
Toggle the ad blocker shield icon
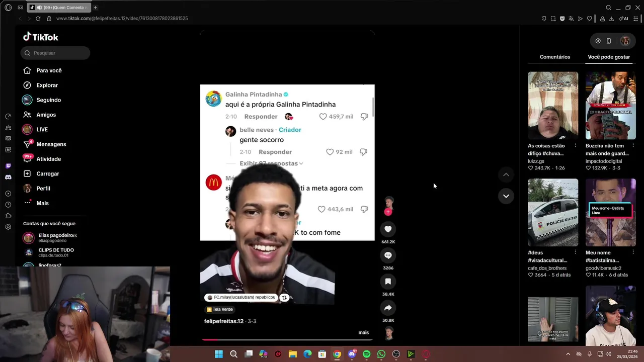[562, 19]
